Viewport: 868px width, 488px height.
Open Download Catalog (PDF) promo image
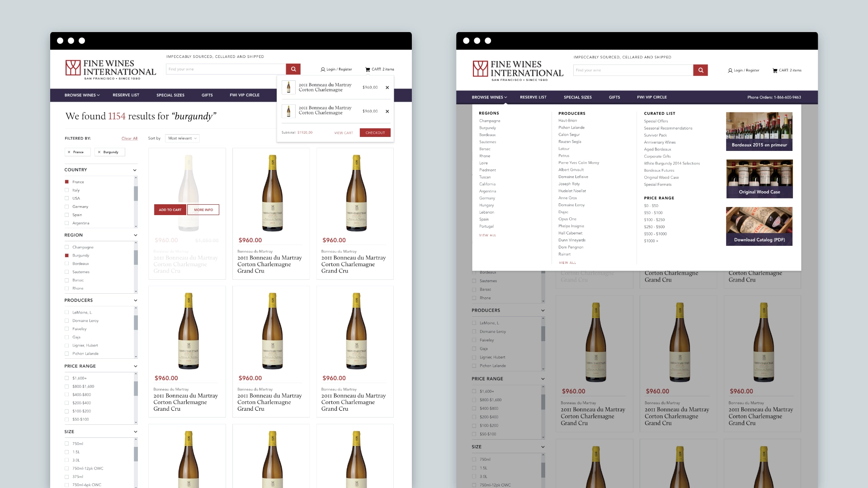click(759, 226)
